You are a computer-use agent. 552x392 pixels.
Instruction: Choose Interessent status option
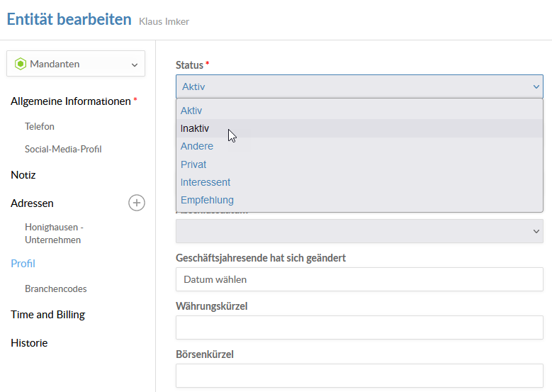pyautogui.click(x=359, y=182)
